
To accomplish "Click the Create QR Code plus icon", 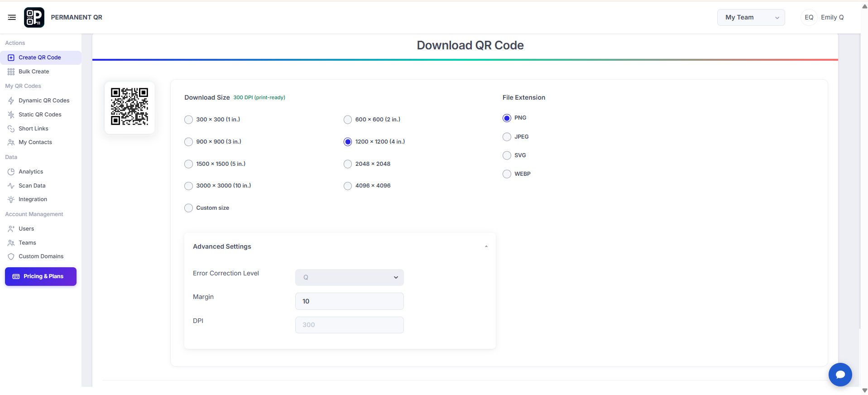I will [11, 58].
